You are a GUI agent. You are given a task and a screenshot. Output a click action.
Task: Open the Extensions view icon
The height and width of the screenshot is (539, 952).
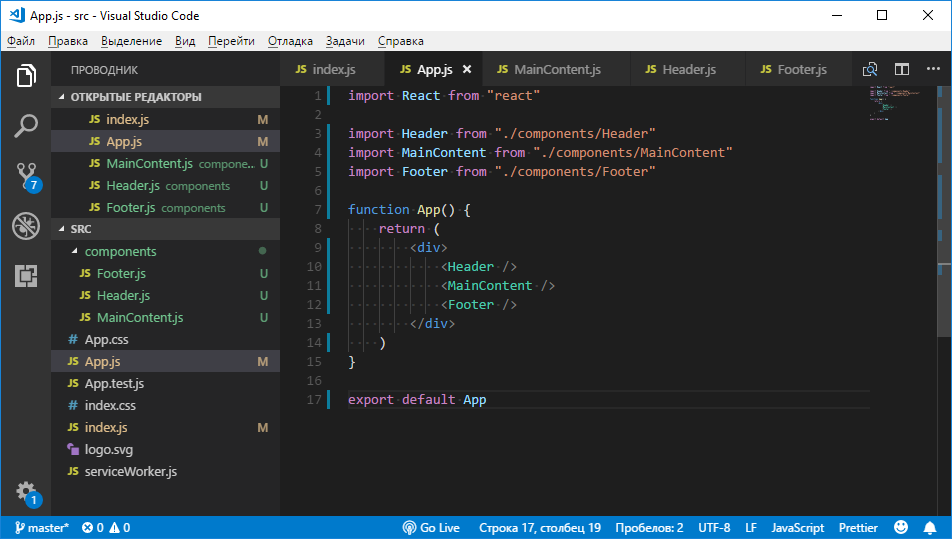[x=26, y=276]
